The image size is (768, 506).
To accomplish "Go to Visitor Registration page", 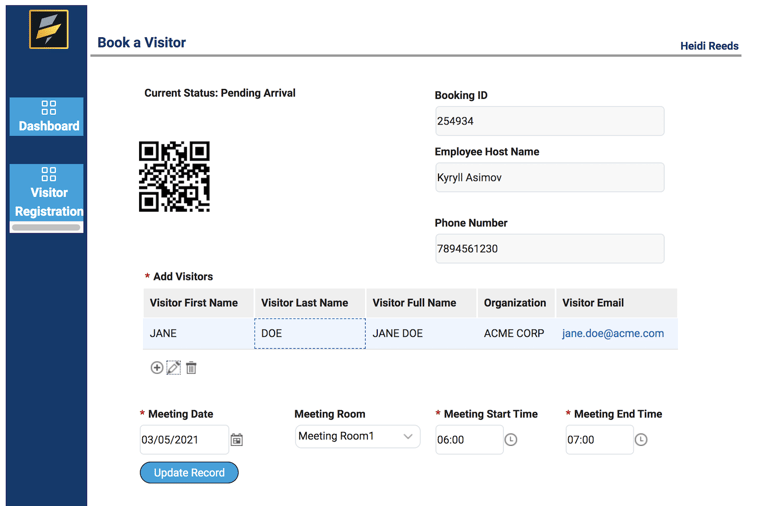I will coord(48,193).
